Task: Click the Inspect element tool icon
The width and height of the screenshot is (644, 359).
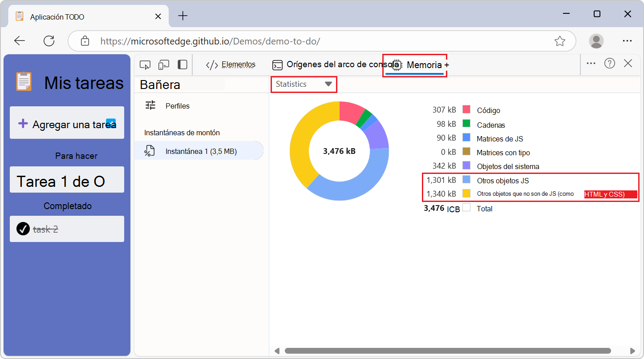Action: click(145, 65)
